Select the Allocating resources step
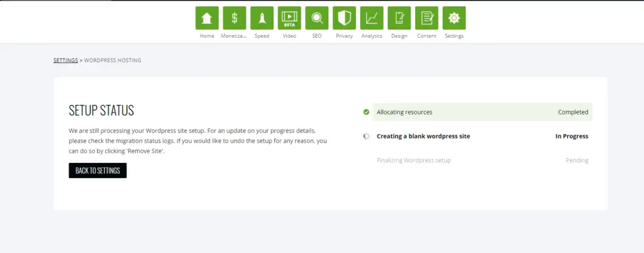Viewport: 644px width, 253px height. click(x=482, y=112)
